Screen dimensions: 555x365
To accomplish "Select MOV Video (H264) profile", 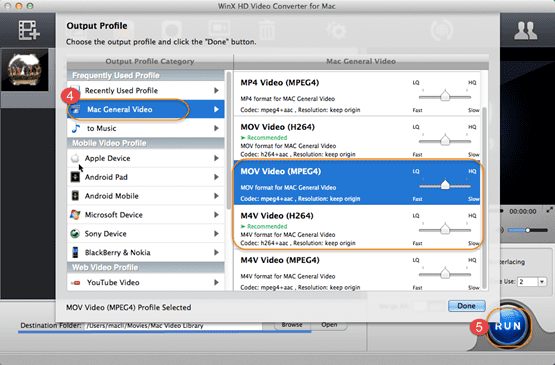I will (x=357, y=138).
